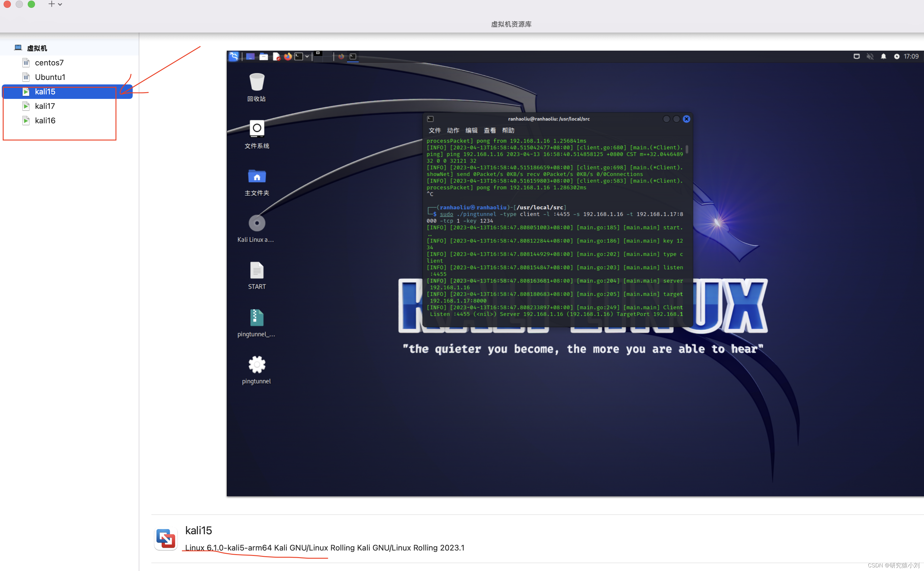This screenshot has width=924, height=571.
Task: Open the 主文件夹 home folder icon
Action: [257, 182]
